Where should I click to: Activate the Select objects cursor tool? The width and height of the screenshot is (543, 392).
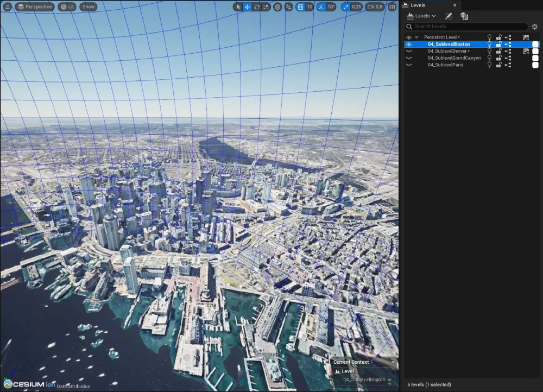[x=238, y=7]
